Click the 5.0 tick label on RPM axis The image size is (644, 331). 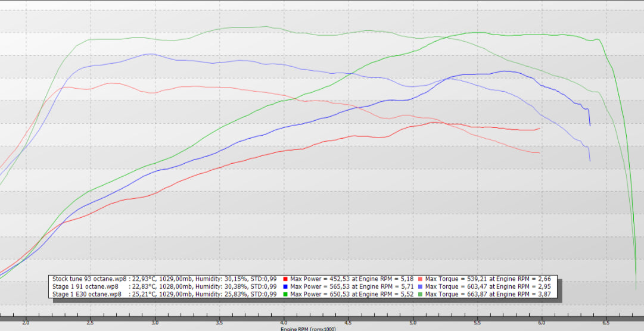pos(413,322)
